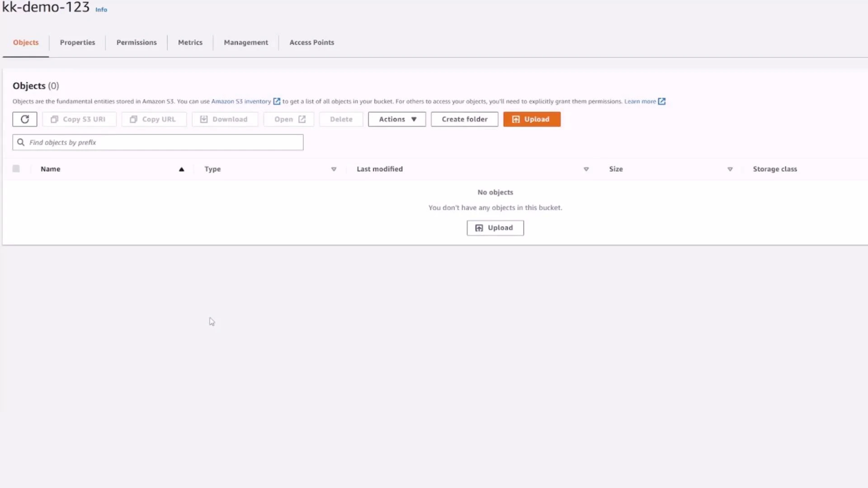Click the Find objects by prefix input field

pos(157,142)
